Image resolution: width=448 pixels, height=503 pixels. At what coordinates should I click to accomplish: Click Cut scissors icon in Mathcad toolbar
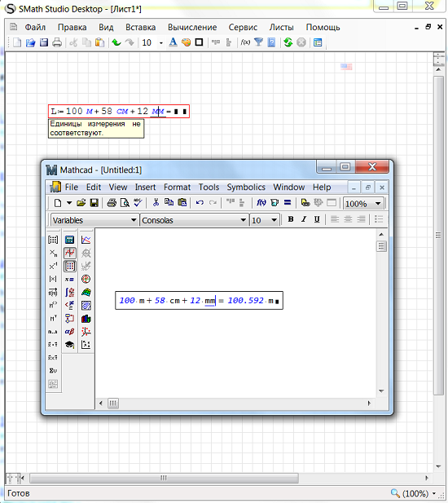point(156,202)
